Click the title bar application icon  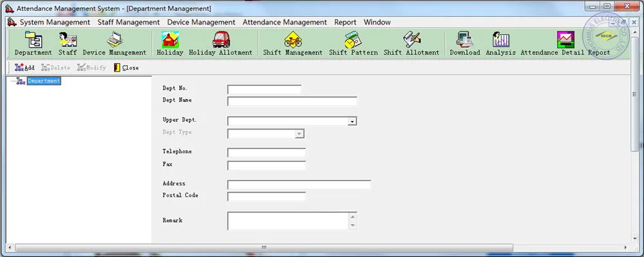pyautogui.click(x=9, y=8)
